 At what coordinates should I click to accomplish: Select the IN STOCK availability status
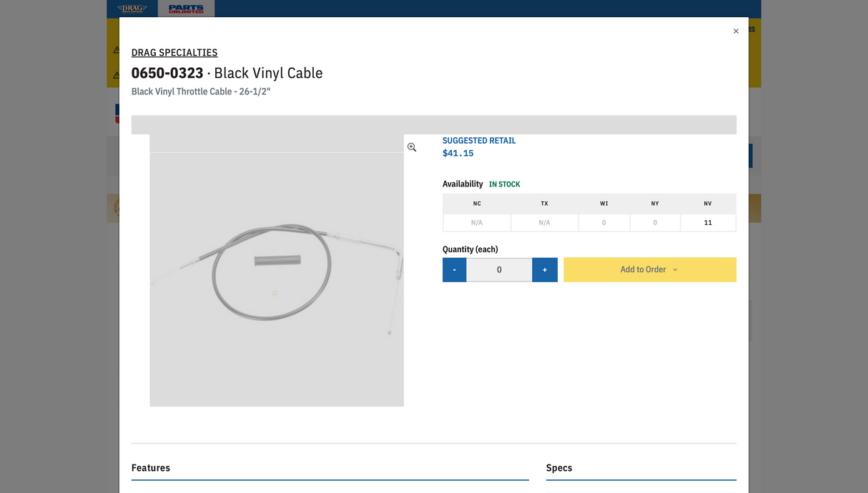[505, 184]
